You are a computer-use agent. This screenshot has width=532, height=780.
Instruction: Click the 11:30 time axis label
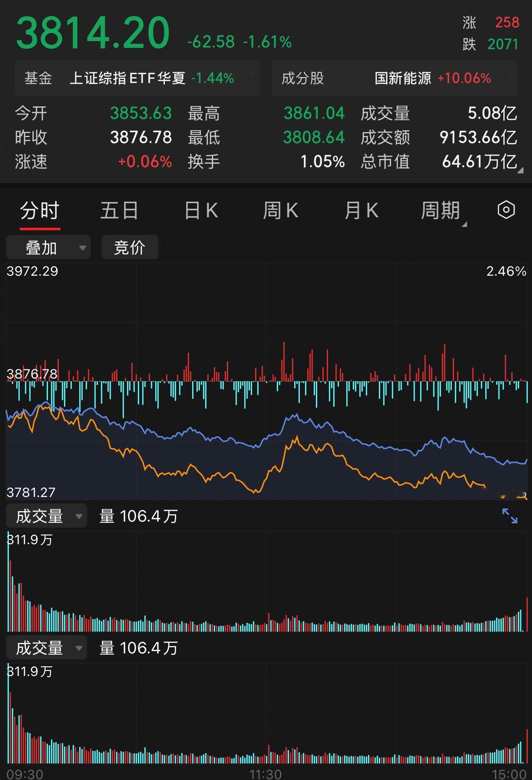pos(266,774)
